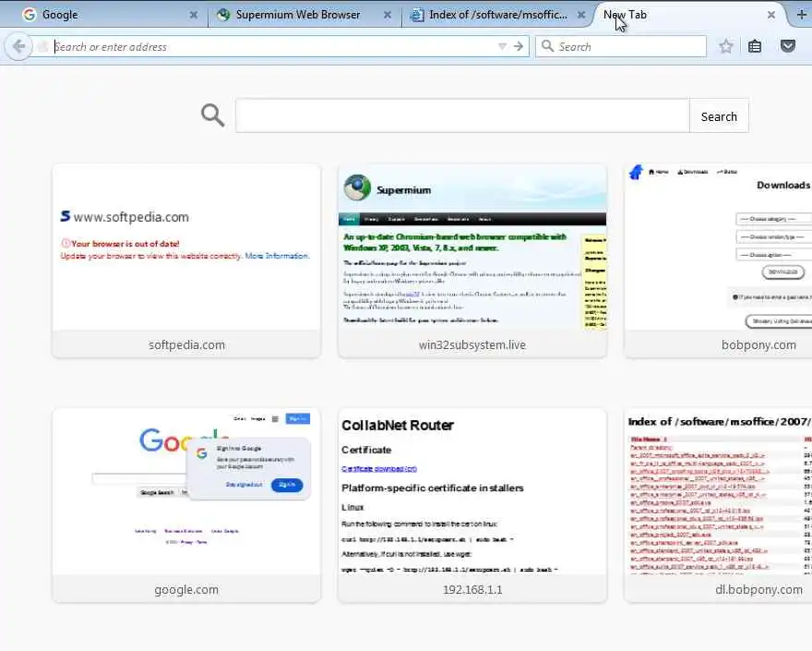Close the Index of /software tab
The height and width of the screenshot is (651, 812).
pyautogui.click(x=581, y=15)
